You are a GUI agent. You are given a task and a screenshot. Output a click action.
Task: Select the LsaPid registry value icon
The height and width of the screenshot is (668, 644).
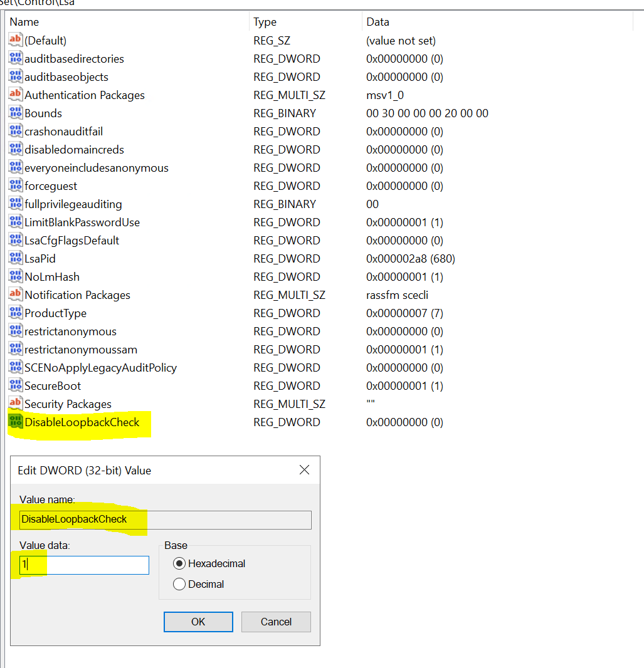[x=15, y=258]
